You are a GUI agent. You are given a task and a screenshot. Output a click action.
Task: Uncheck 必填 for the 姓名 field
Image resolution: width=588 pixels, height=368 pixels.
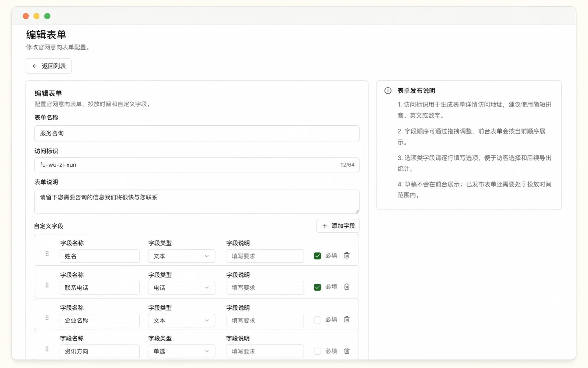[x=317, y=256]
